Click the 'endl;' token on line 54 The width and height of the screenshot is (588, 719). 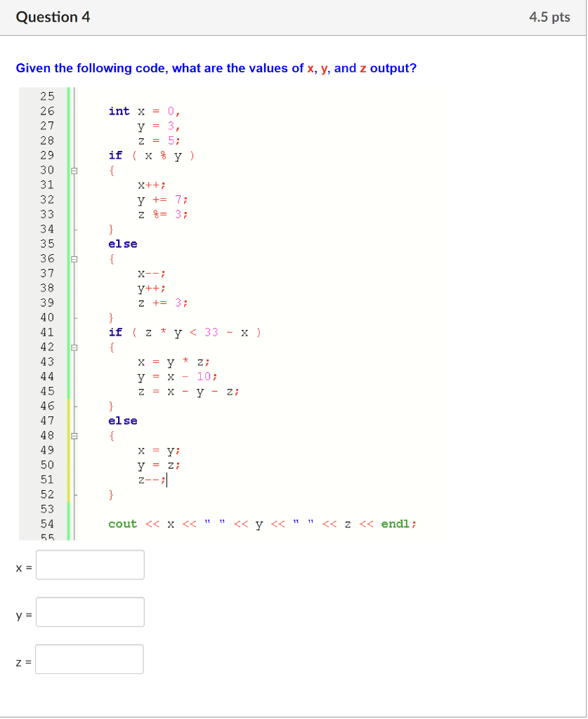399,524
